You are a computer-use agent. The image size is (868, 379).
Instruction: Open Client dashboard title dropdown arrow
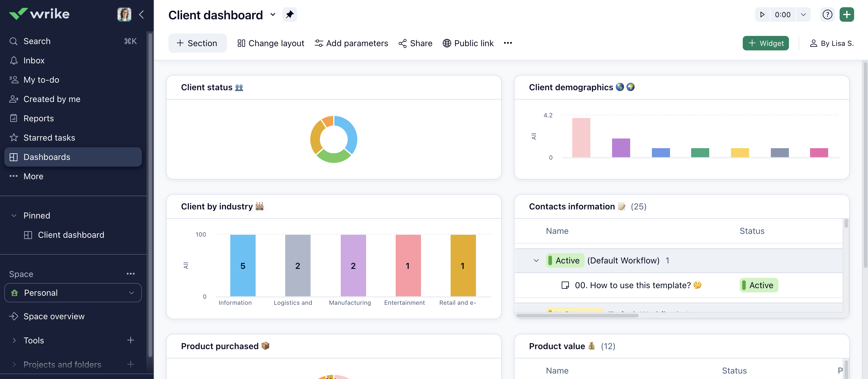point(273,14)
